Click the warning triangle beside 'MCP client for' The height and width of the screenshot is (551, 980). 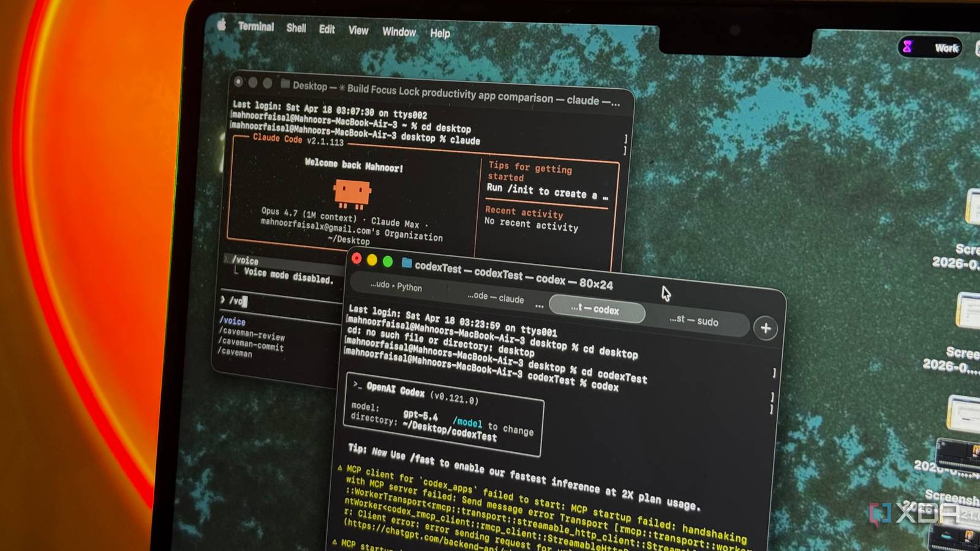341,468
